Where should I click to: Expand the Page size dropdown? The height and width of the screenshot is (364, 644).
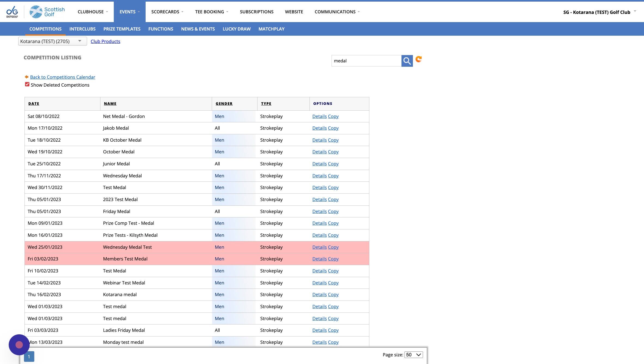413,354
